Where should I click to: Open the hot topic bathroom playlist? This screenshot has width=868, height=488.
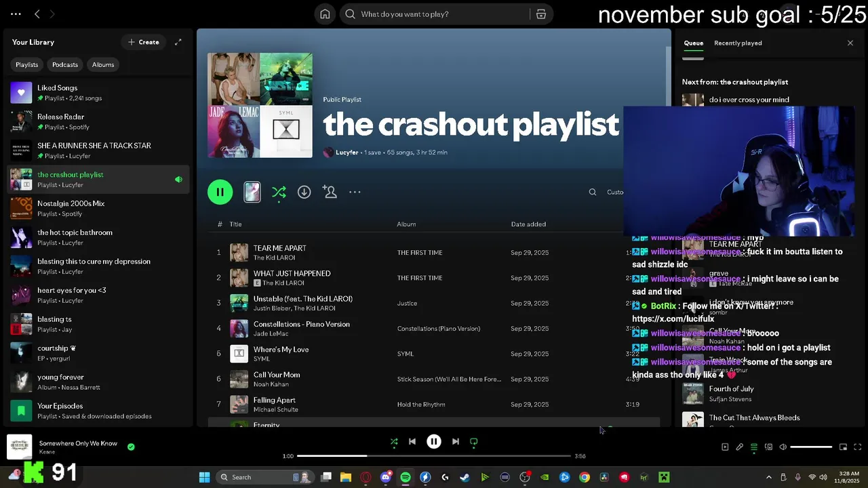point(100,237)
